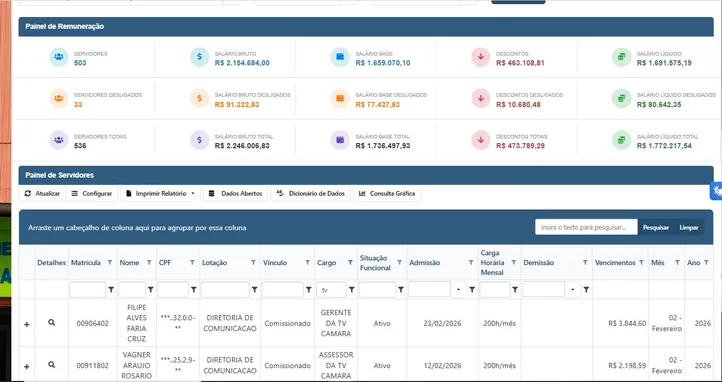Open filter operator menu beside Matrícula filter box
The image size is (722, 382).
[111, 289]
